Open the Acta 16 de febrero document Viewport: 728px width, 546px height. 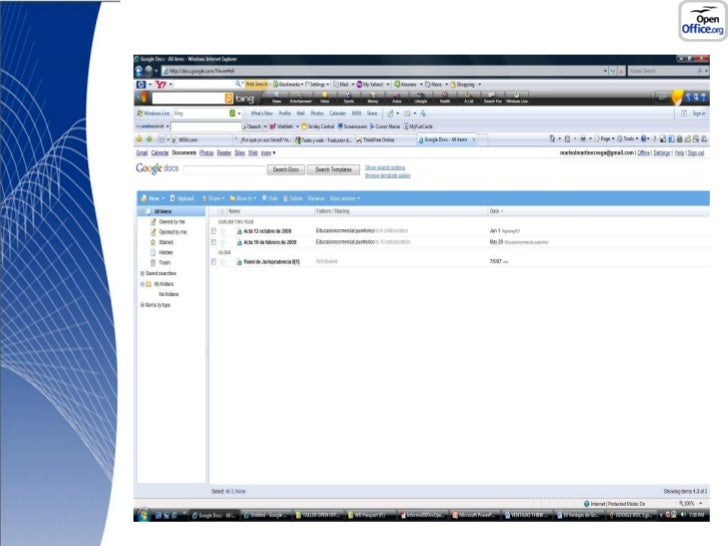tap(270, 242)
